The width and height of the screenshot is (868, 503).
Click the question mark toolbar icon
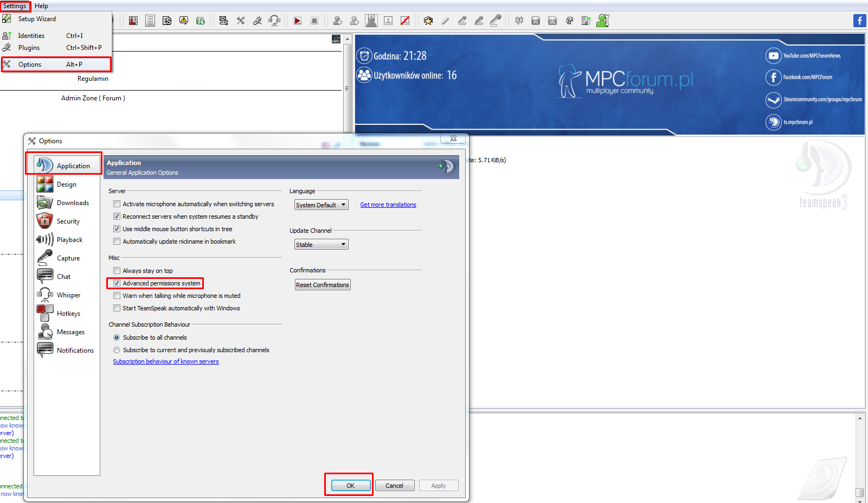569,21
